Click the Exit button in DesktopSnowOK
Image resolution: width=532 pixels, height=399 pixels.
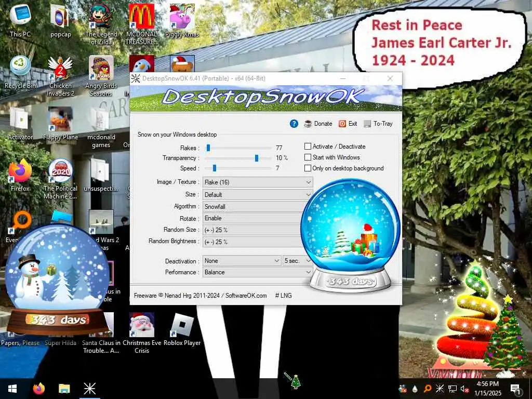pyautogui.click(x=348, y=124)
